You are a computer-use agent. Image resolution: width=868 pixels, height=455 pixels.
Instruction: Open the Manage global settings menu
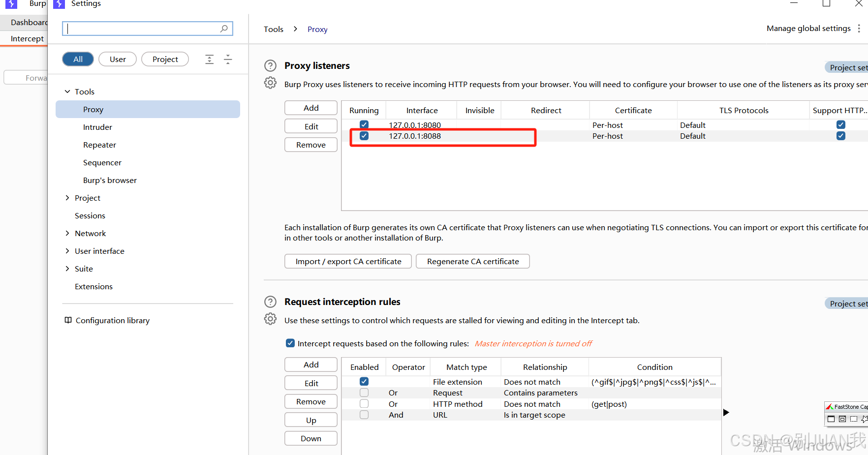[x=808, y=29]
